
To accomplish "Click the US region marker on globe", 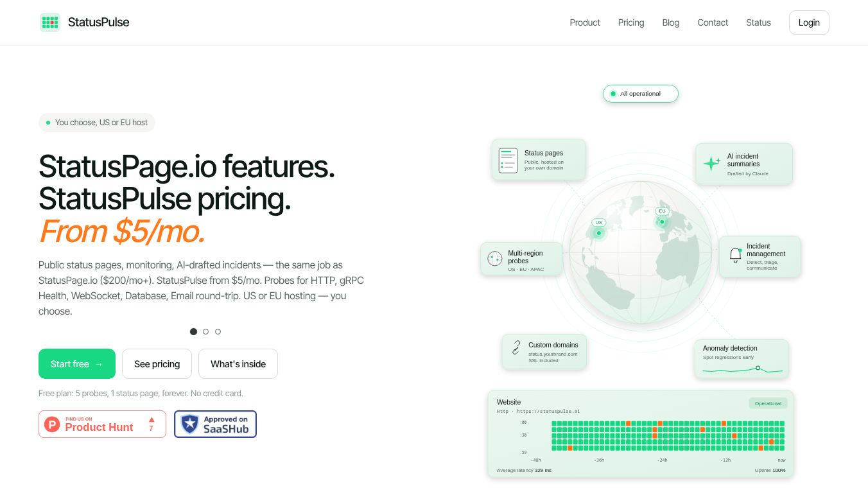I will click(599, 232).
